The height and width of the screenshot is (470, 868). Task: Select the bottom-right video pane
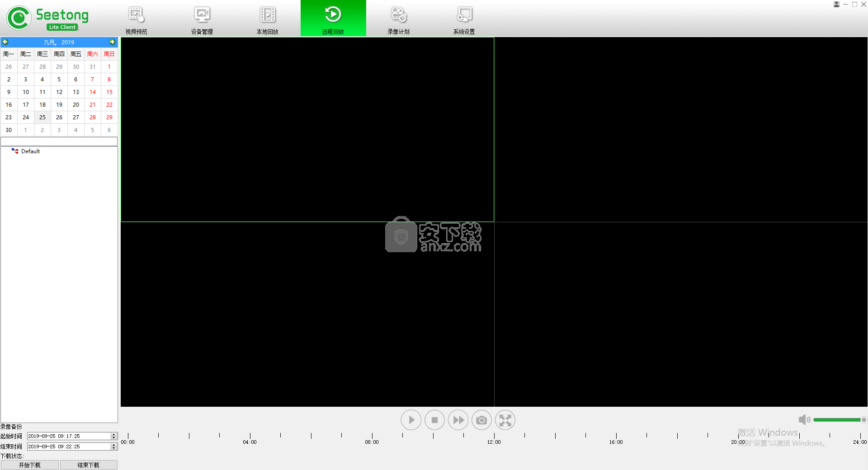681,315
